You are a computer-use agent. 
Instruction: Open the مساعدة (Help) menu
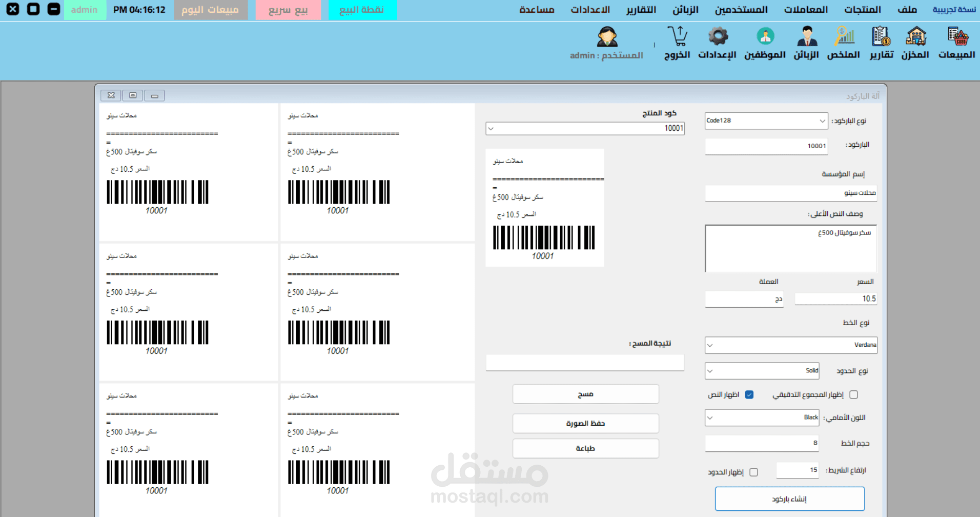[537, 10]
